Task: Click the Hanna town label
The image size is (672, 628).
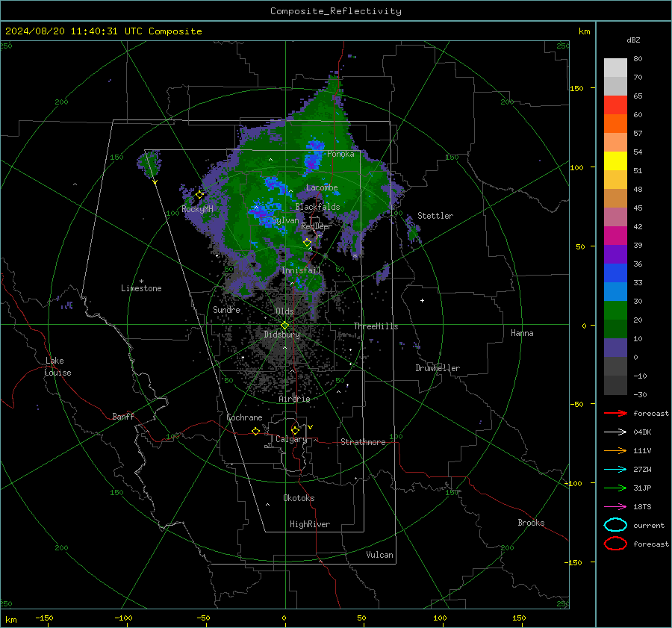Action: pos(522,333)
